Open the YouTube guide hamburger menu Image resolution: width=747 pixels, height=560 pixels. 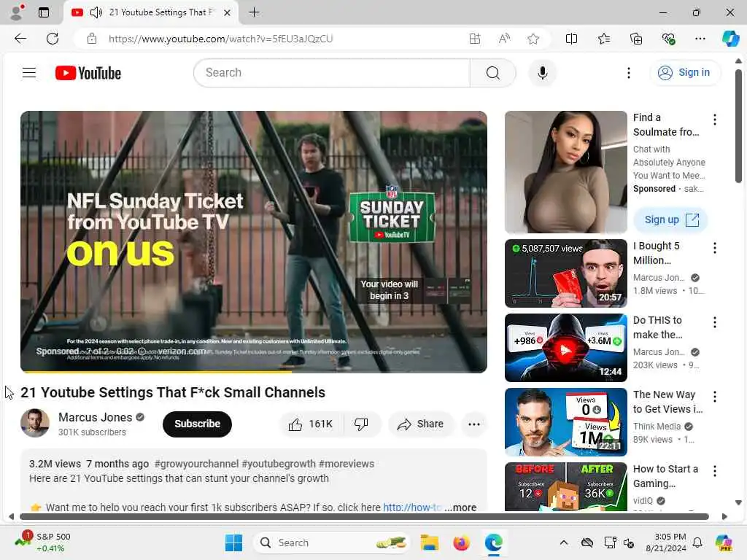29,73
